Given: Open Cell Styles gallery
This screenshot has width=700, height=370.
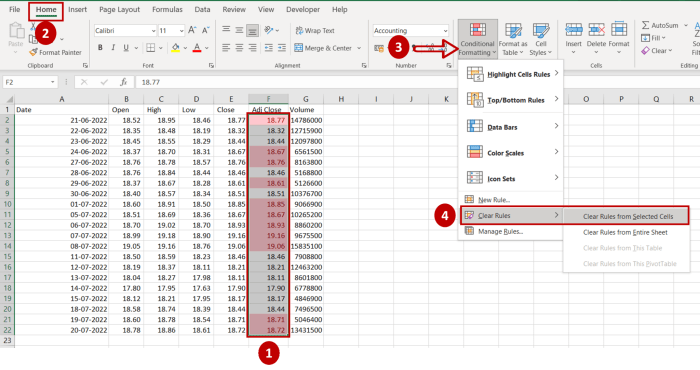Looking at the screenshot, I should coord(541,39).
